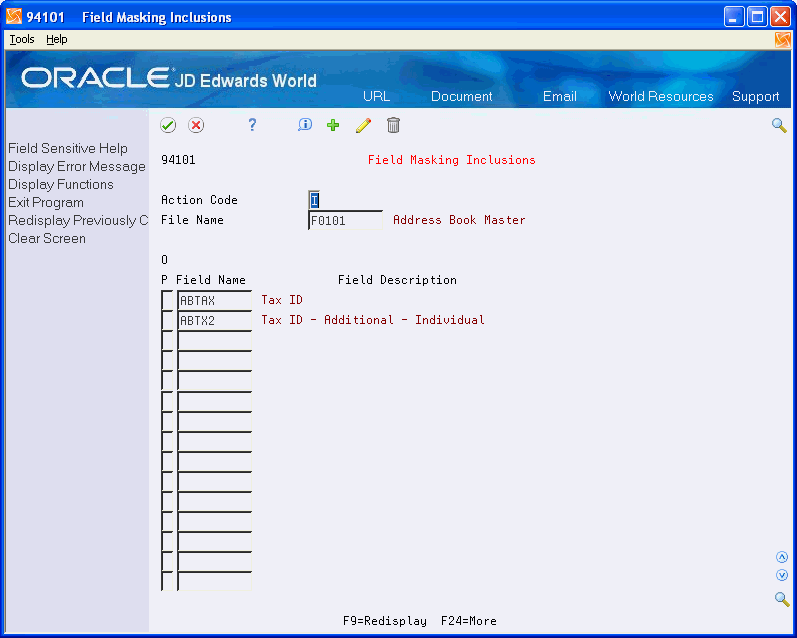Screen dimensions: 797x638
Task: Maximize the 94101 window
Action: point(757,17)
